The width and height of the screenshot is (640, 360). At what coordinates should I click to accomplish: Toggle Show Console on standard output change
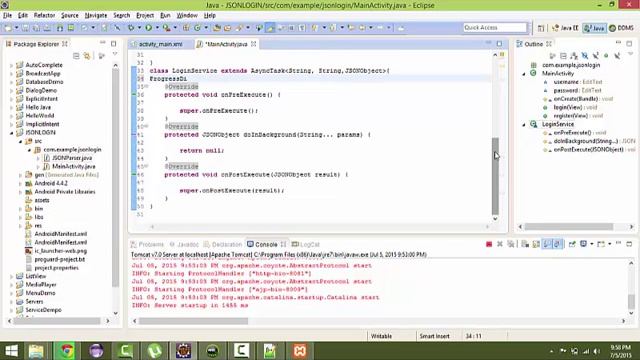(x=547, y=244)
